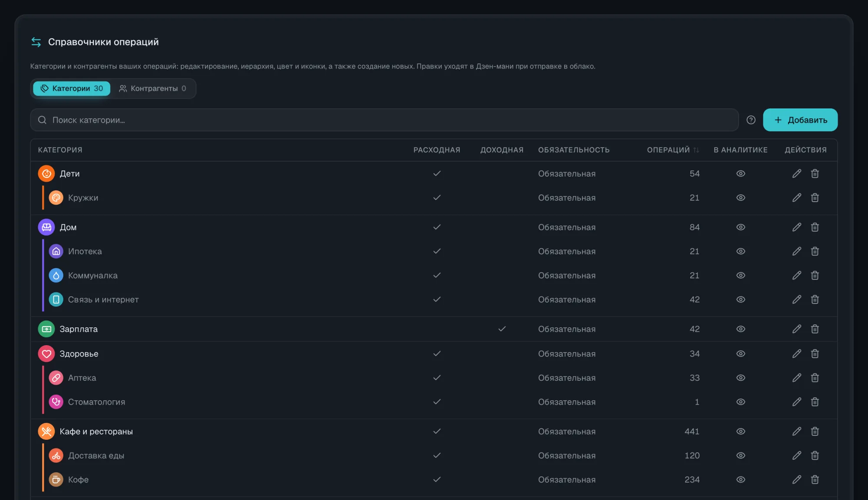
Task: Click Обязательная in the Коммуналка row
Action: tap(567, 275)
